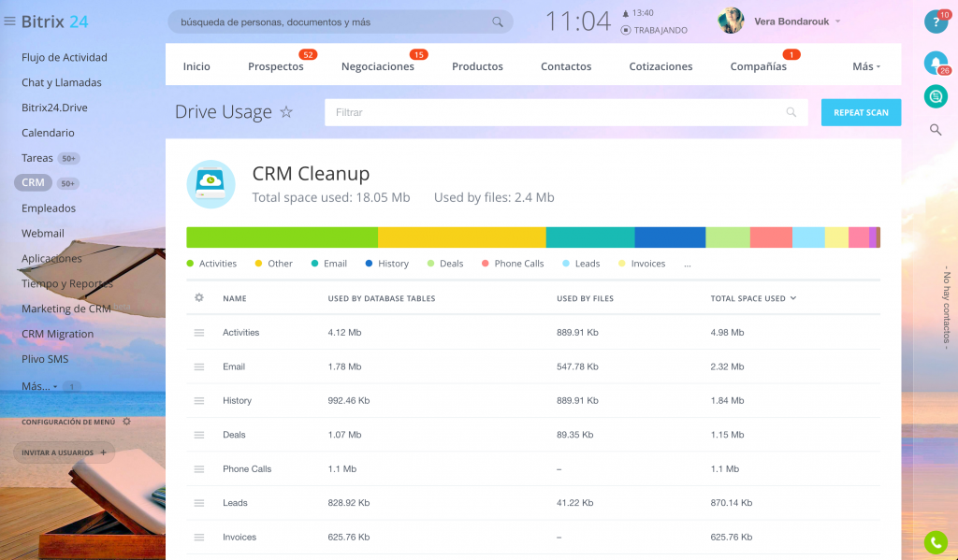Open the History row menu handle

pyautogui.click(x=198, y=401)
